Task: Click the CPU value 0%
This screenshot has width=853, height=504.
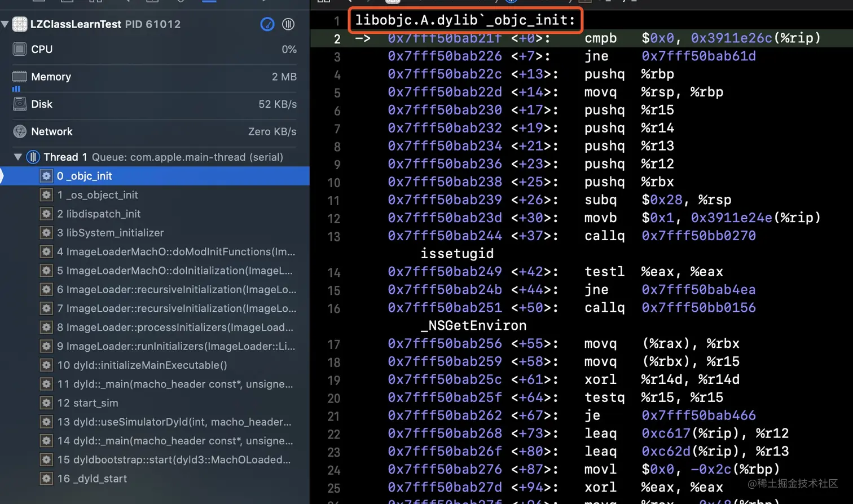Action: coord(289,49)
